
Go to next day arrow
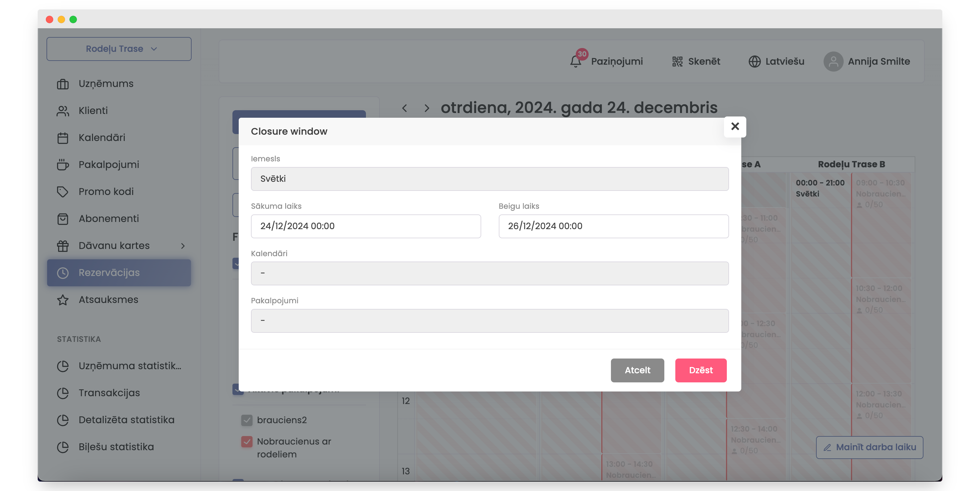[427, 108]
